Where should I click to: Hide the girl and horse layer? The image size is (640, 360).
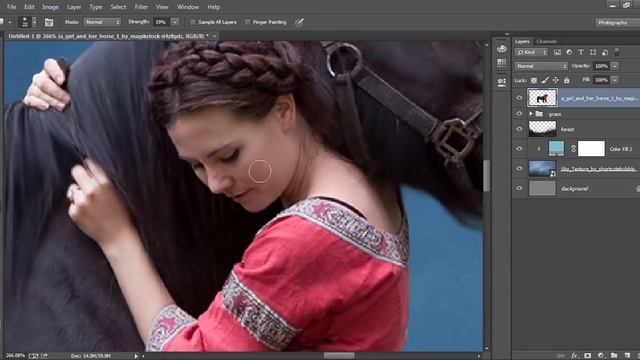pos(519,98)
